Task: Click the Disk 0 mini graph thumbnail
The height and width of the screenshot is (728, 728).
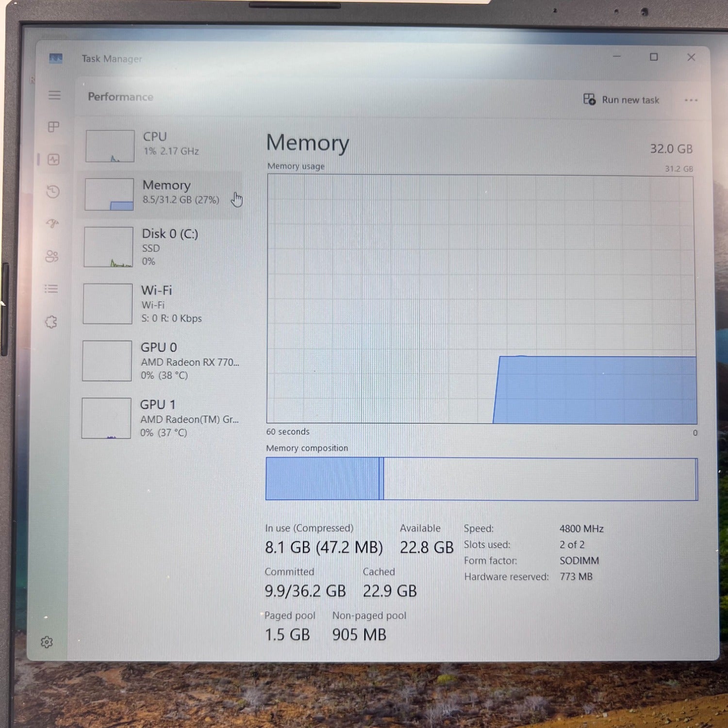Action: 108,247
